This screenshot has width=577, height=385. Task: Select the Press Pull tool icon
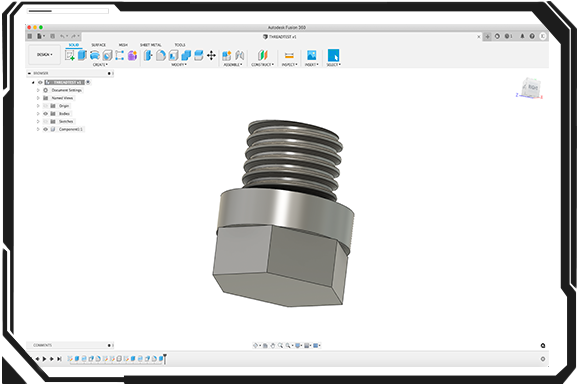[148, 56]
